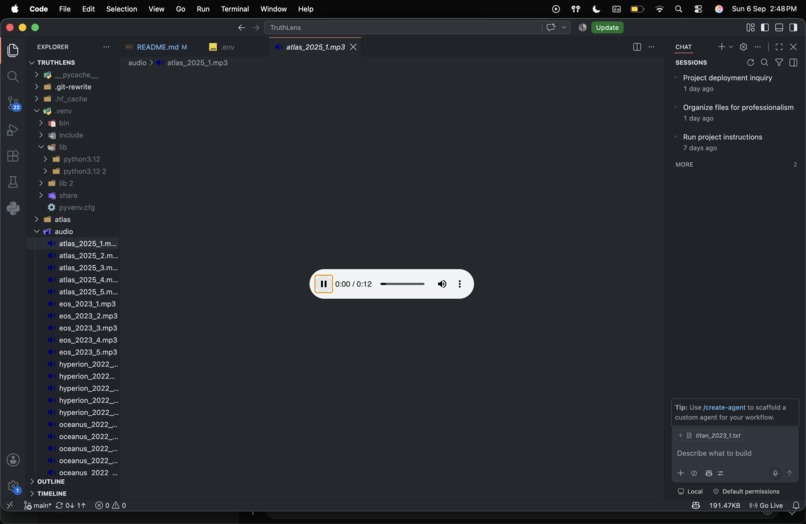
Task: Open editor More Actions menu
Action: [x=651, y=47]
